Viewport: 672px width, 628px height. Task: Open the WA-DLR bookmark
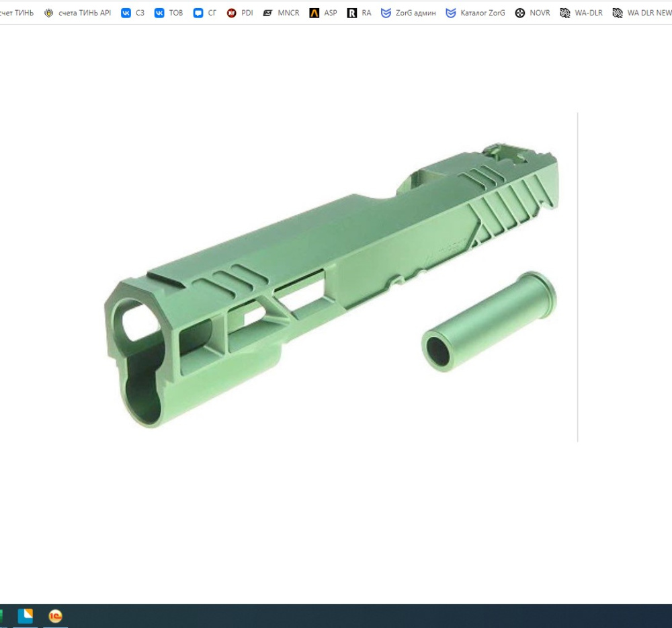[581, 13]
